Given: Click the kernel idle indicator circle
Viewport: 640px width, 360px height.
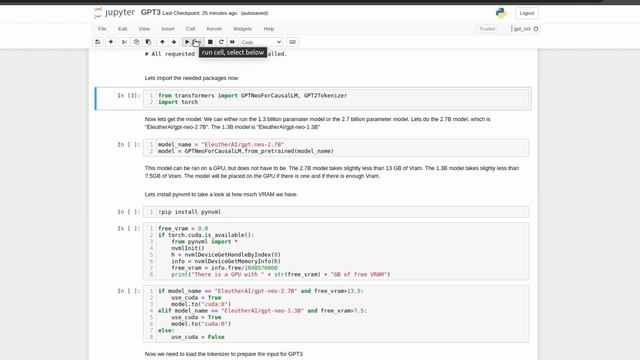Looking at the screenshot, I should (x=536, y=29).
